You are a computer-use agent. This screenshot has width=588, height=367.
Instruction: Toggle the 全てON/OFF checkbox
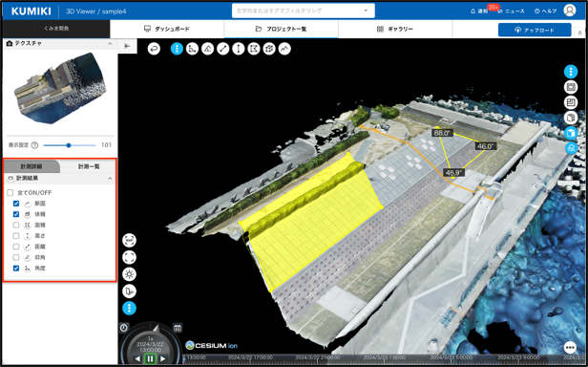click(10, 193)
